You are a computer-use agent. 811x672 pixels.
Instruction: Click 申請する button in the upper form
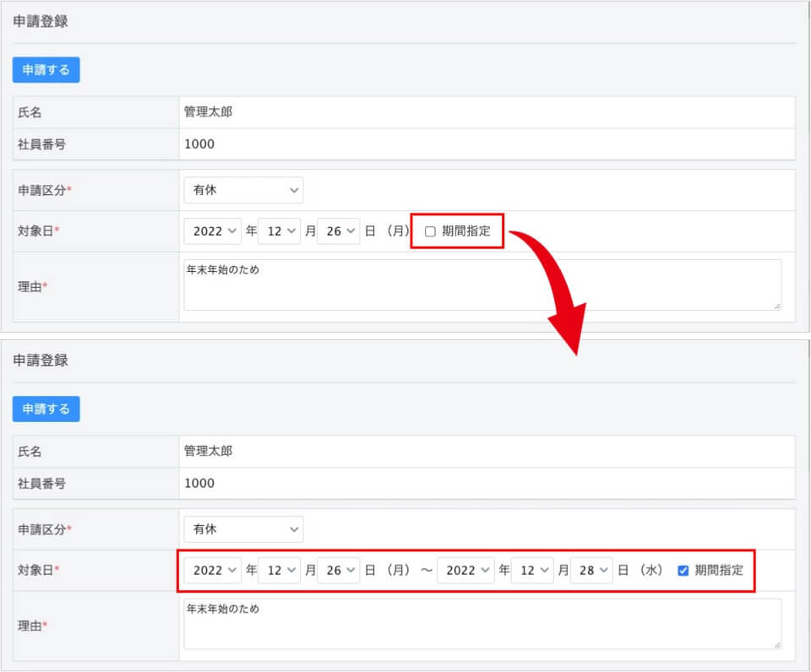tap(46, 70)
